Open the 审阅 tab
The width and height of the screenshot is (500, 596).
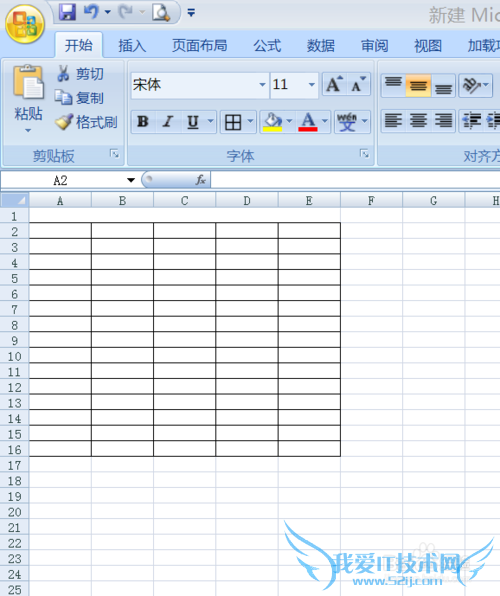click(x=374, y=46)
